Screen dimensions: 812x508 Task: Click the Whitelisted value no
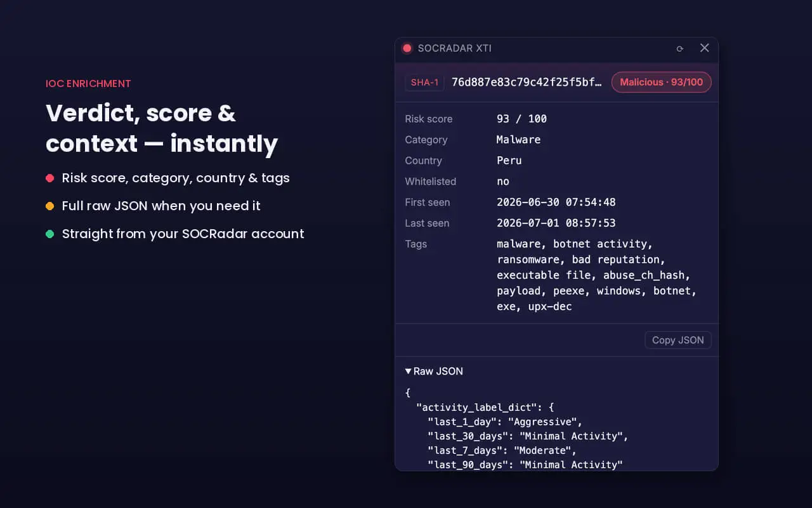coord(503,182)
